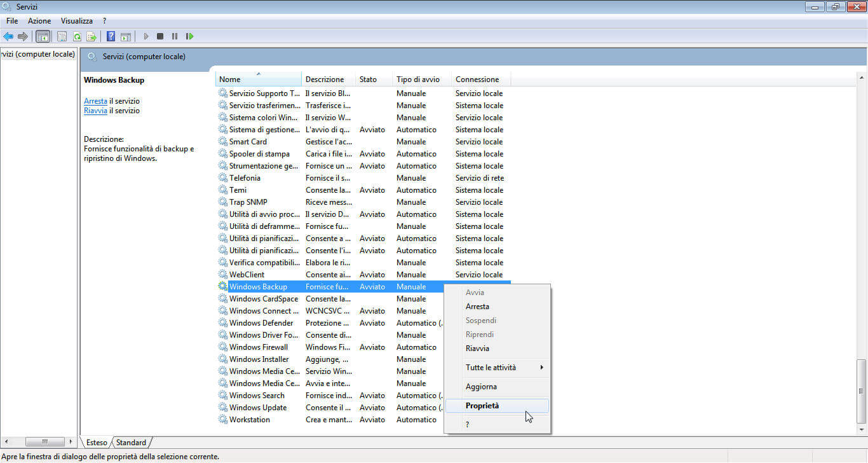This screenshot has width=868, height=463.
Task: Sort by the Connessione column header
Action: [481, 79]
